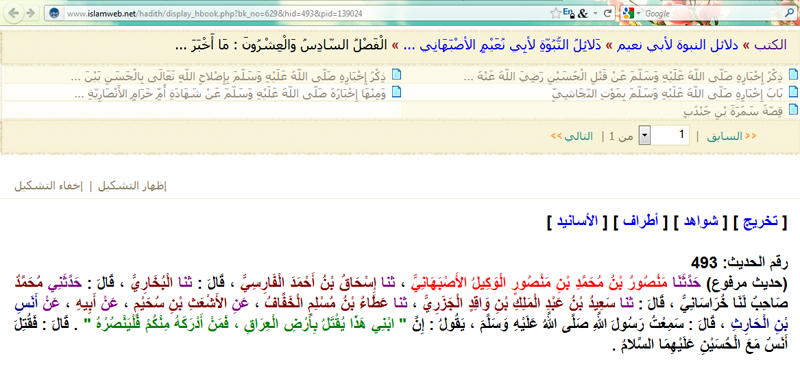The image size is (800, 365).
Task: Click the magnifier icon in Google search box
Action: click(x=789, y=14)
